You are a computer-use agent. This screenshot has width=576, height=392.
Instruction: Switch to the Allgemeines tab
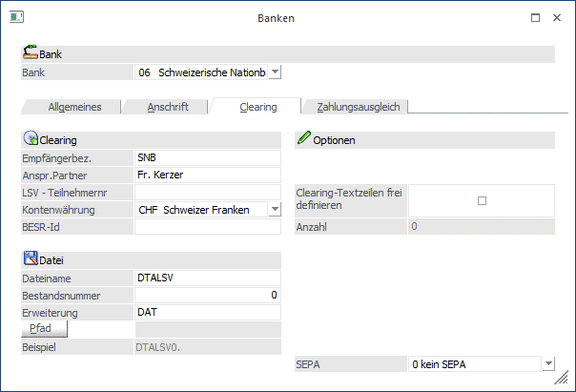pyautogui.click(x=74, y=107)
